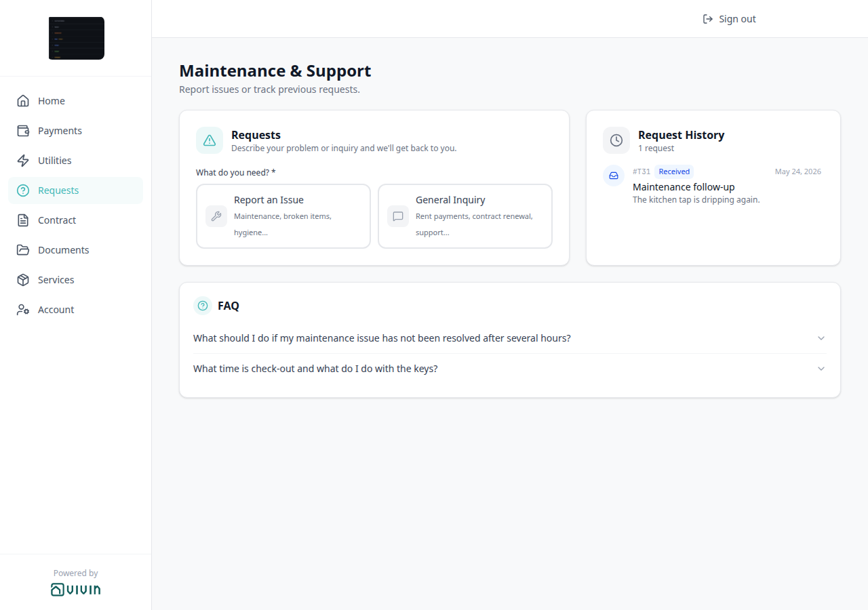Select the Requests menu item
The image size is (868, 610).
pyautogui.click(x=75, y=190)
